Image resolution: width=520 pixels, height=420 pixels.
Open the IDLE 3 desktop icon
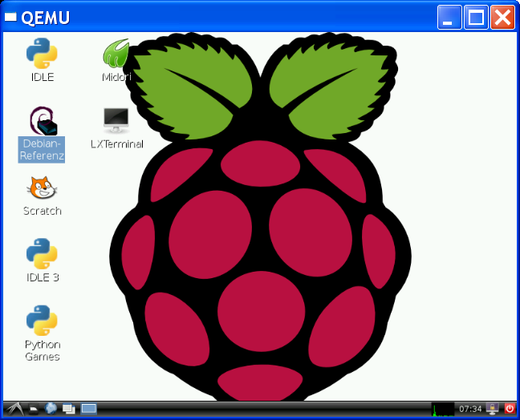[42, 260]
